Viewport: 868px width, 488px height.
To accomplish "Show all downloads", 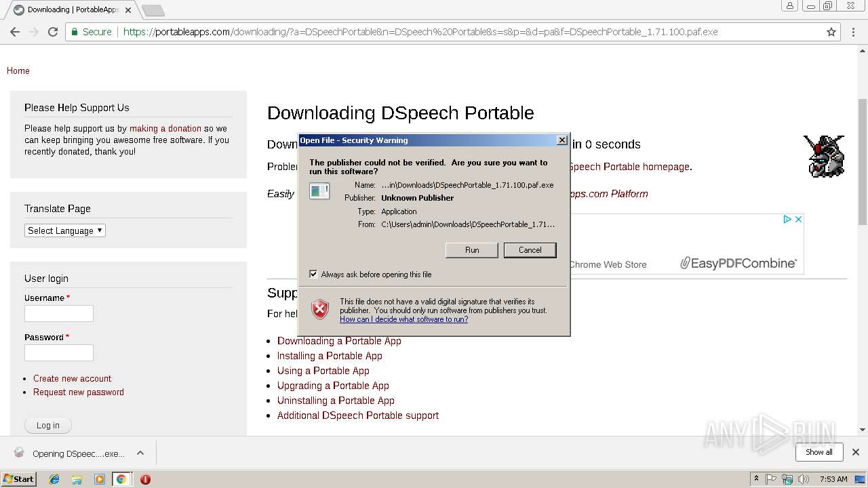I will pyautogui.click(x=819, y=452).
